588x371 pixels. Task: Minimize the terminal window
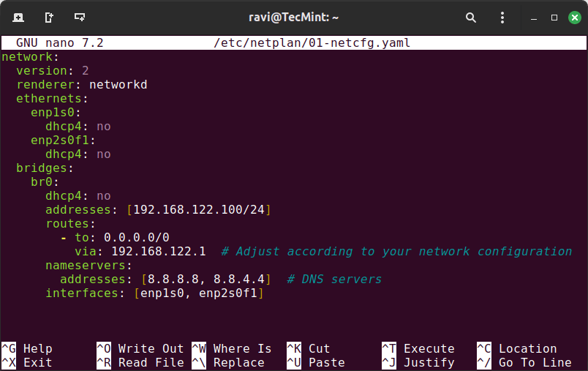click(x=534, y=18)
